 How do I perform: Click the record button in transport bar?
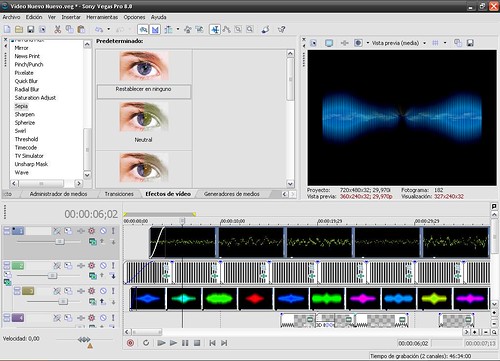coord(130,343)
